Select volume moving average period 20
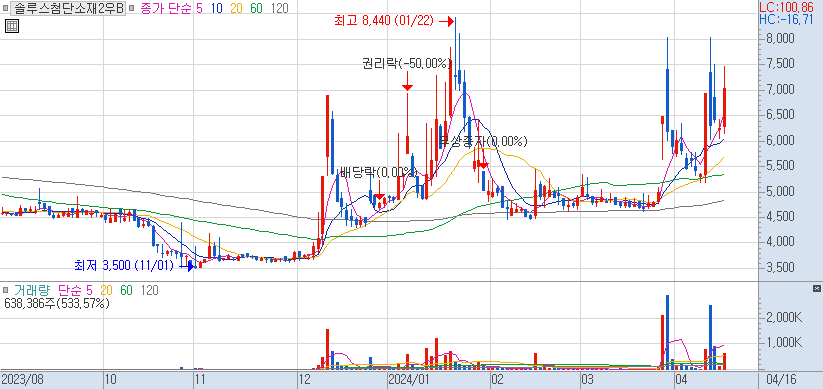823x389 pixels. 107,290
